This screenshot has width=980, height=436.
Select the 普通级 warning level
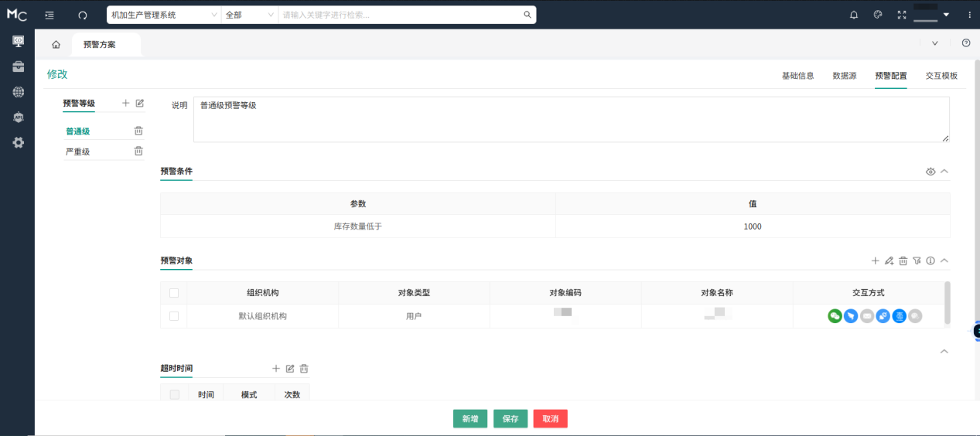[78, 131]
